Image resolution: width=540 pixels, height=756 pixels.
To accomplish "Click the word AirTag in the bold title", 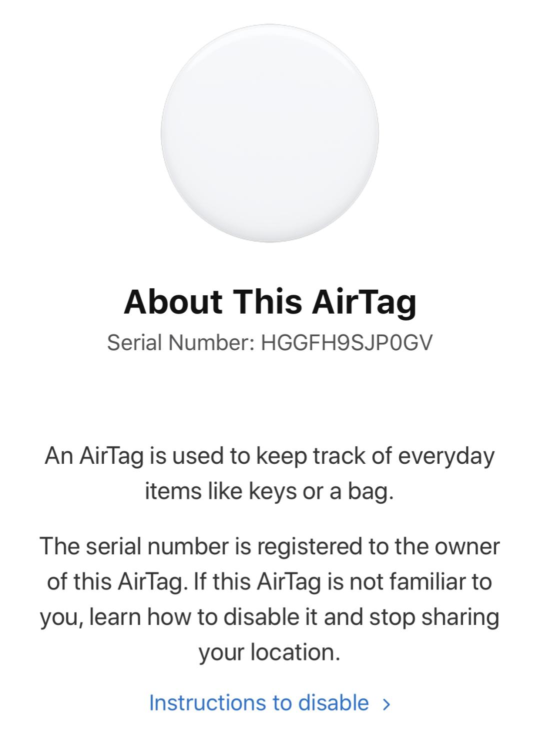I will tap(364, 302).
